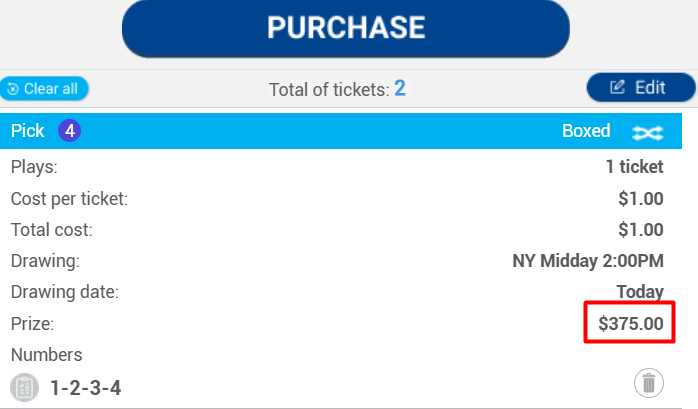The height and width of the screenshot is (409, 698).
Task: Click the pencil icon inside Edit
Action: tap(617, 88)
